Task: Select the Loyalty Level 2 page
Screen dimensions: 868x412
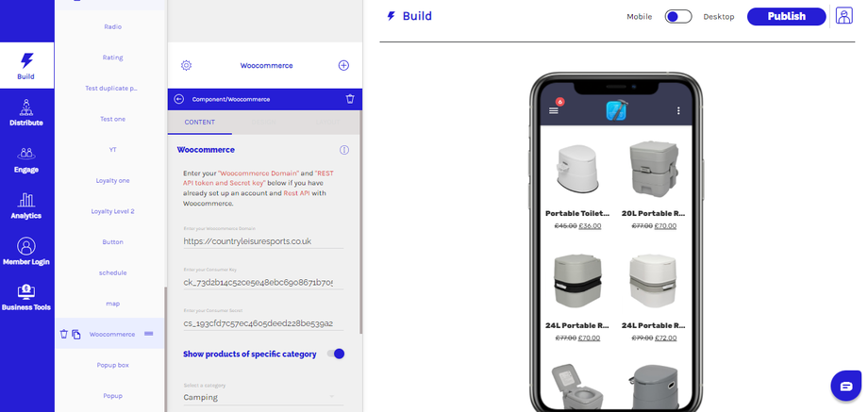Action: 112,211
